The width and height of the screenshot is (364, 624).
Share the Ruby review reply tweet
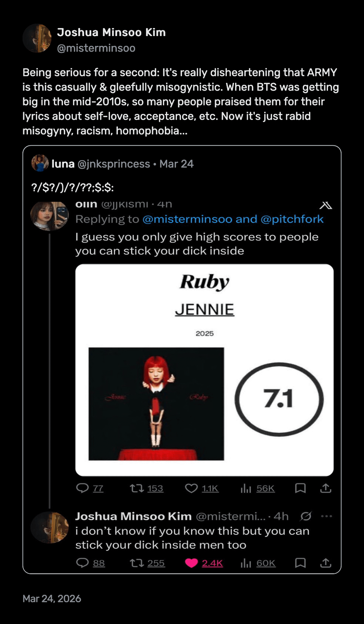pos(326,488)
